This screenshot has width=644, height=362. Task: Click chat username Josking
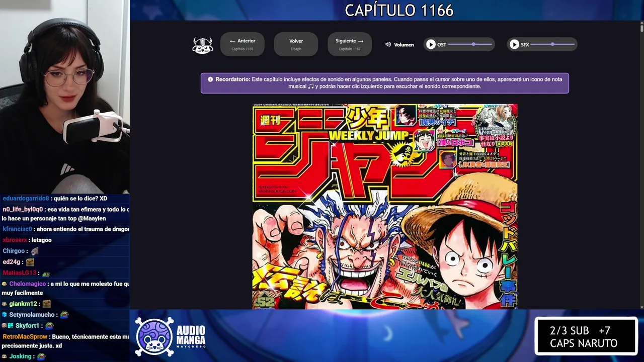click(21, 356)
